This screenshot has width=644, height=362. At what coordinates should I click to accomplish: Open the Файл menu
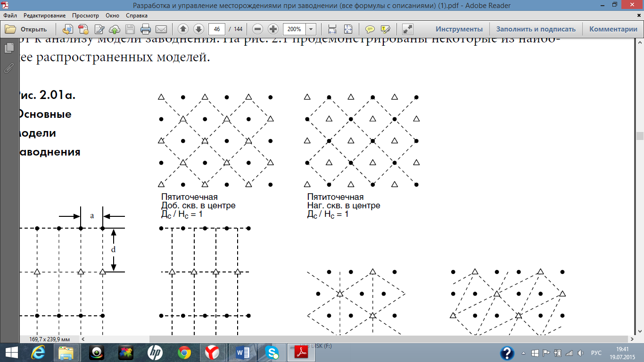pyautogui.click(x=10, y=16)
